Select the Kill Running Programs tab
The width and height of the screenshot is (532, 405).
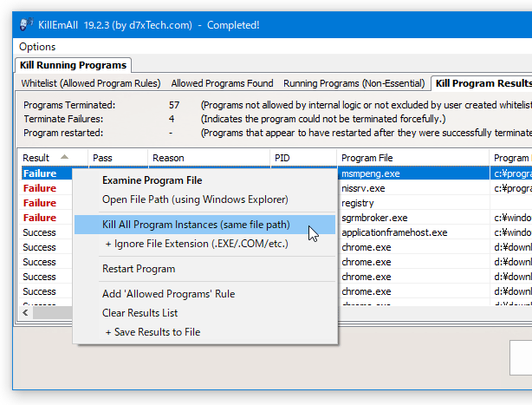(74, 65)
